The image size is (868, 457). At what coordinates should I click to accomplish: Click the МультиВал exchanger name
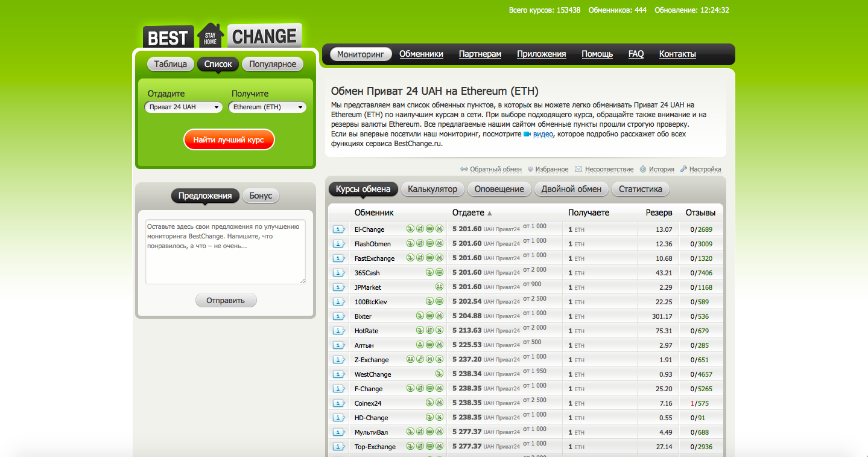(x=371, y=433)
